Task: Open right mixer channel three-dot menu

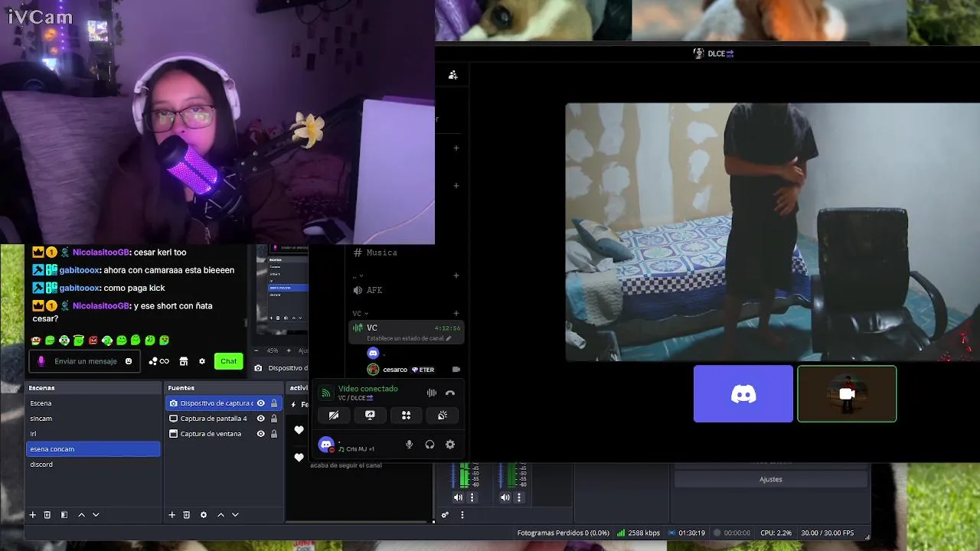Action: [519, 497]
